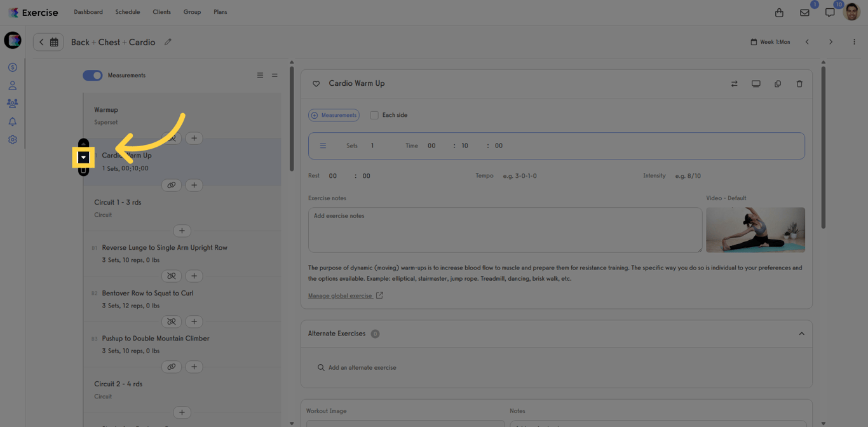Open the Clients menu
The height and width of the screenshot is (427, 868).
[x=161, y=12]
